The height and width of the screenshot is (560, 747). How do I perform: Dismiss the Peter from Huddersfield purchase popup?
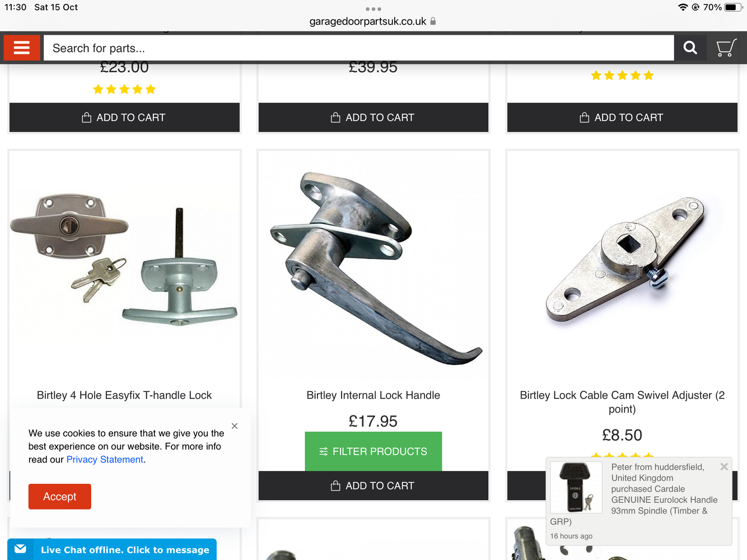pos(724,466)
